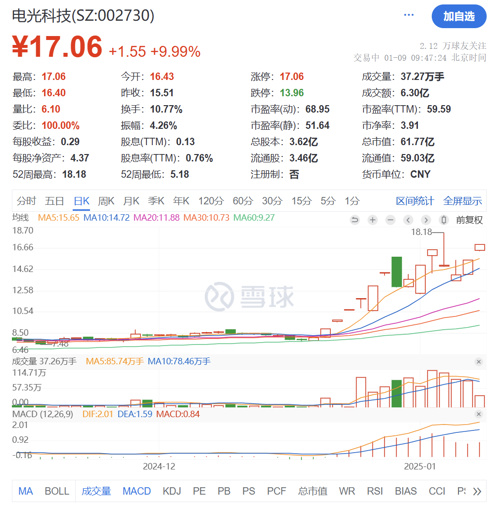The width and height of the screenshot is (500, 505).
Task: Click the reset chart undo arrow icon
Action: [355, 220]
